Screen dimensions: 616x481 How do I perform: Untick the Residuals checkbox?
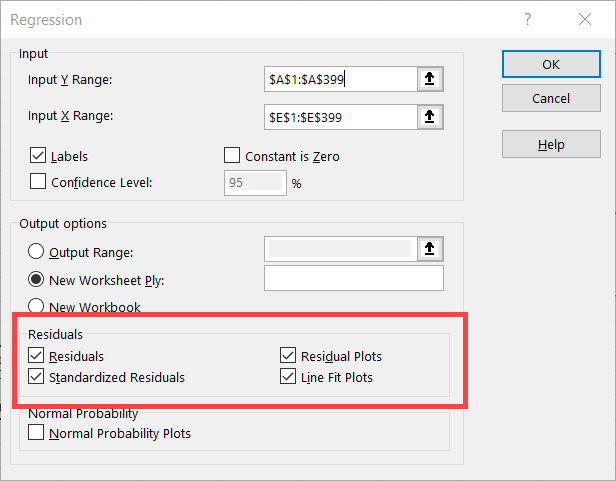pos(36,355)
